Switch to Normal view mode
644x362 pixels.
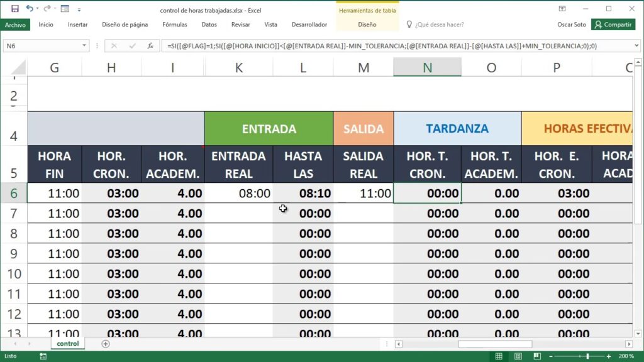499,356
